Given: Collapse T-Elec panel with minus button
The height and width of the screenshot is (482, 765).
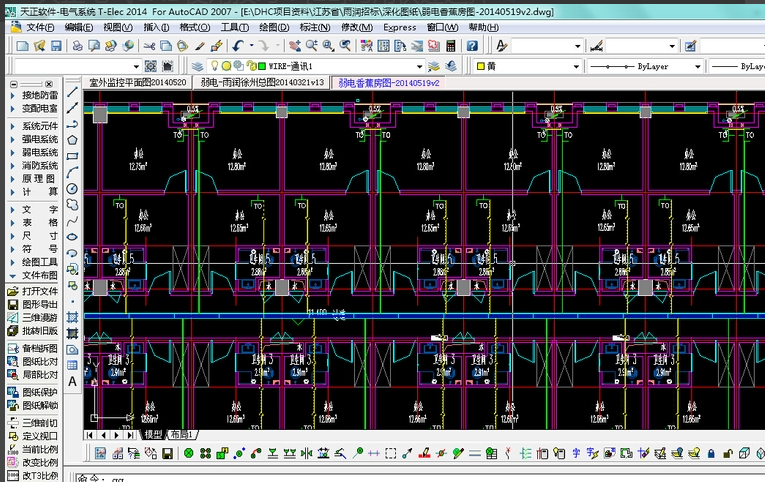Looking at the screenshot, I should (14, 84).
